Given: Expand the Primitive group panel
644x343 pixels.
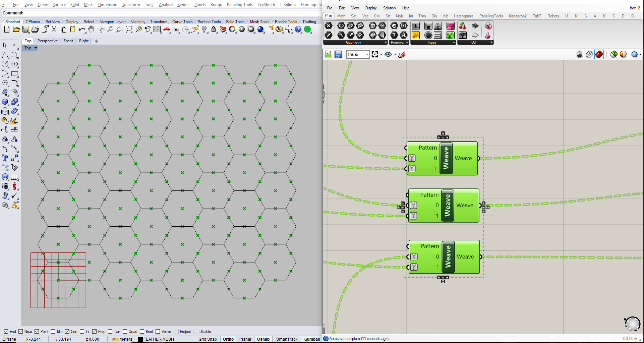Looking at the screenshot, I should coord(407,43).
